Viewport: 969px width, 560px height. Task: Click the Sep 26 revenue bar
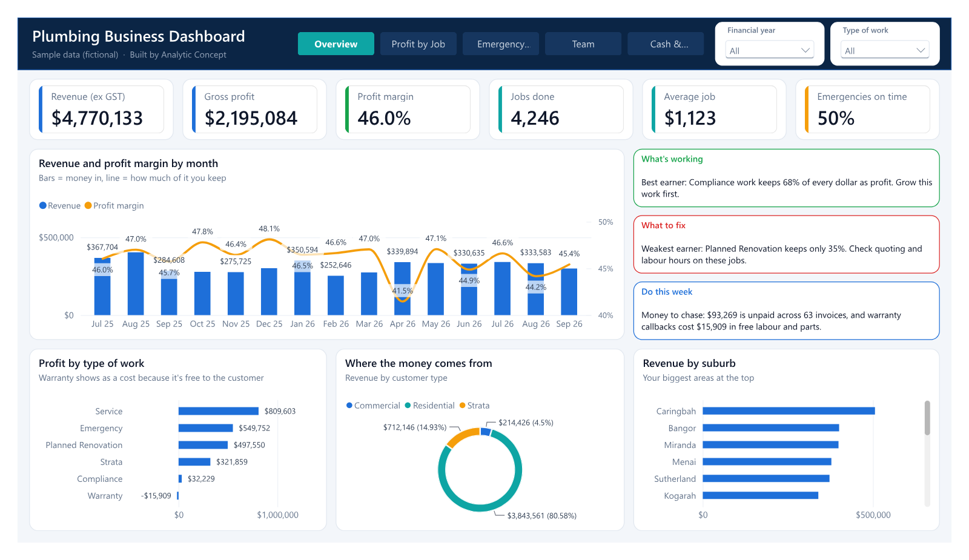tap(569, 292)
